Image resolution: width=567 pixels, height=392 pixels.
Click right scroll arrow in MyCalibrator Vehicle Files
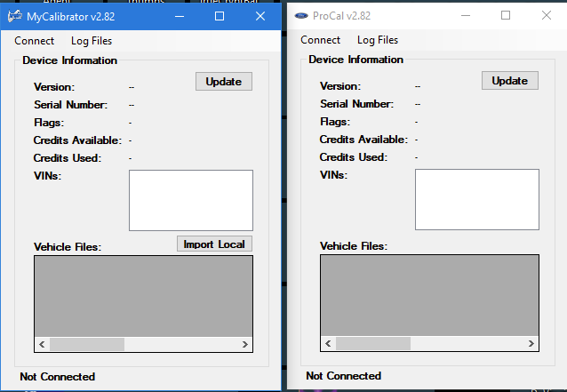point(245,344)
